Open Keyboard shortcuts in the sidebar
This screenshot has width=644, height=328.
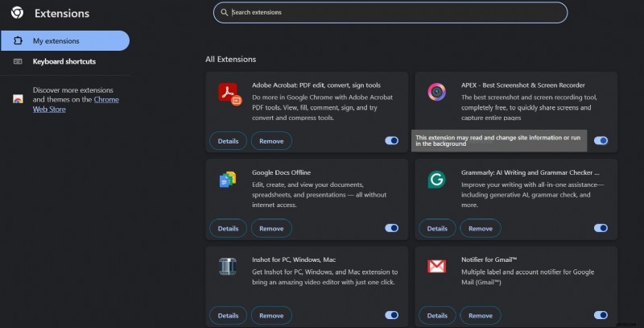click(64, 61)
